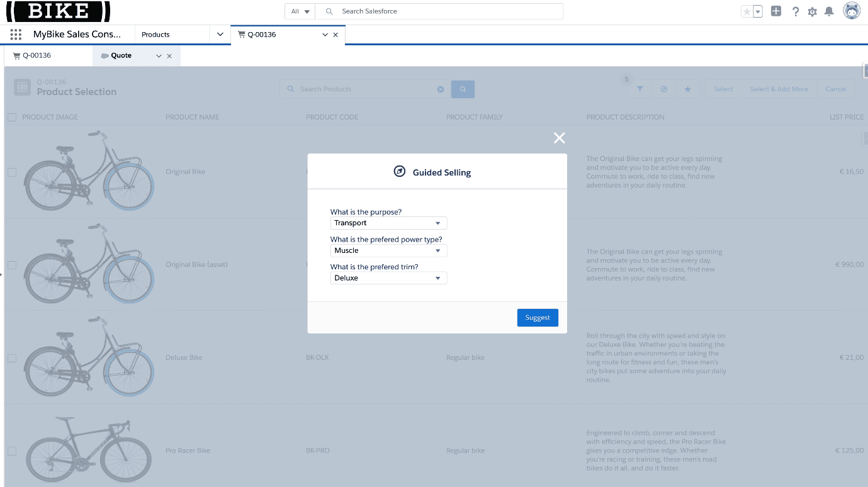Click the Deluxe Bike product image
Image resolution: width=868 pixels, height=487 pixels.
pyautogui.click(x=89, y=357)
